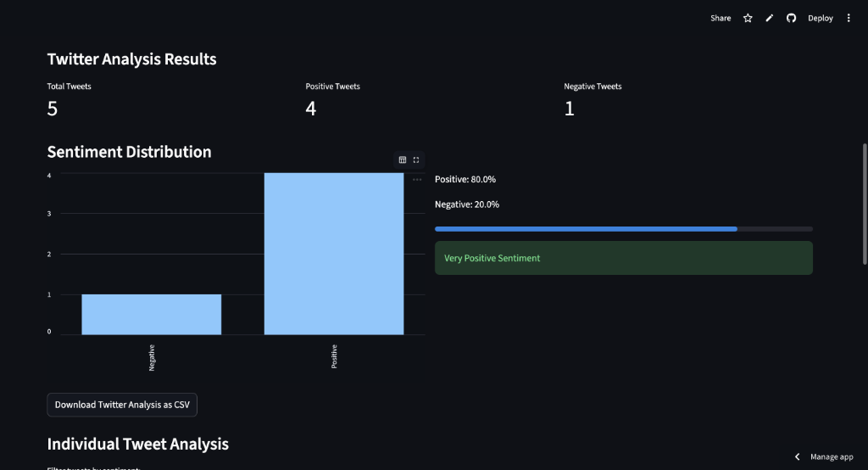Click the Negative: 20.0% text
The width and height of the screenshot is (868, 470).
(467, 204)
